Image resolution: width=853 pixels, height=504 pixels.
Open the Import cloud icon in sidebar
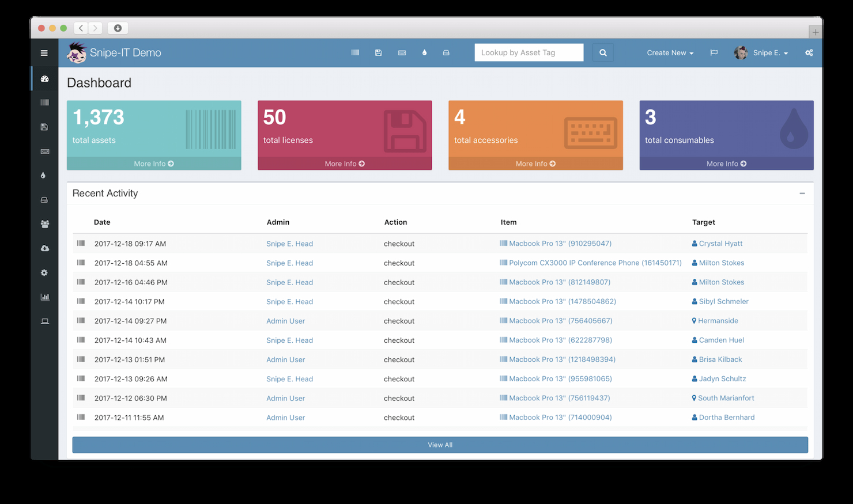coord(44,248)
